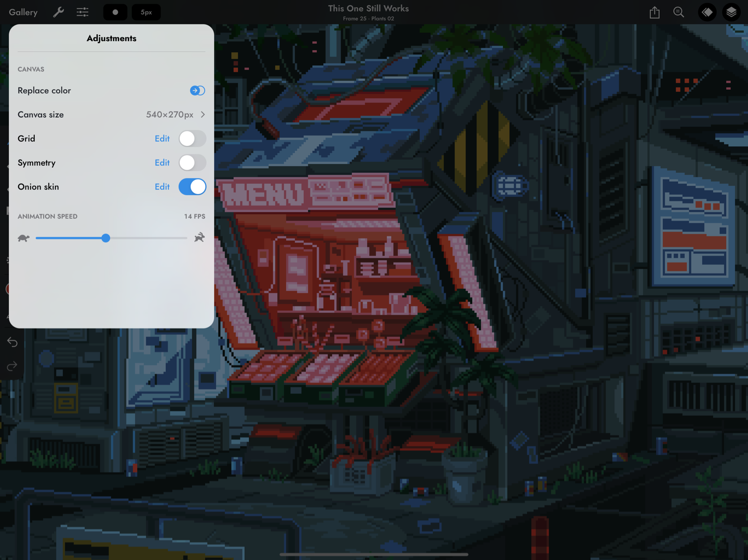Tap the turtle slow speed icon
This screenshot has height=560, width=748.
23,238
